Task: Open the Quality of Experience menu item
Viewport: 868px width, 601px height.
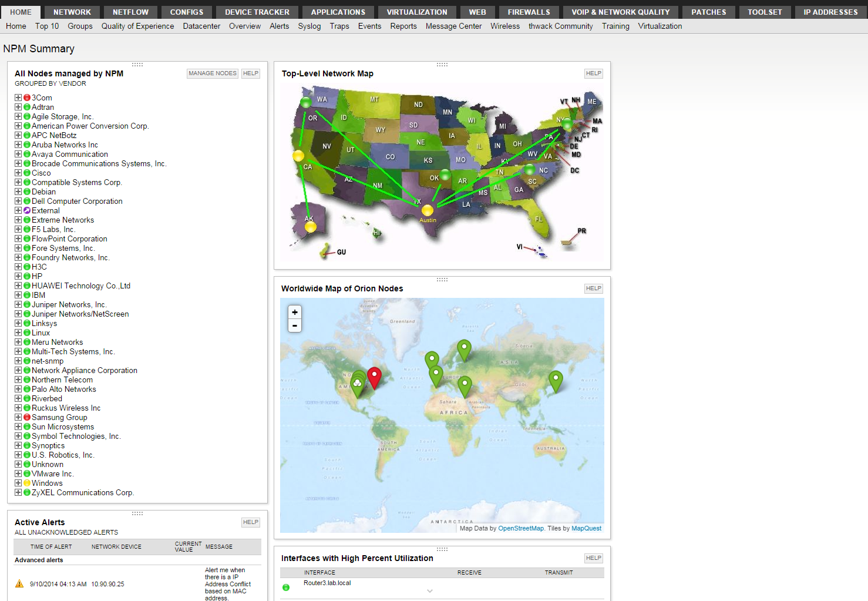Action: click(x=137, y=26)
